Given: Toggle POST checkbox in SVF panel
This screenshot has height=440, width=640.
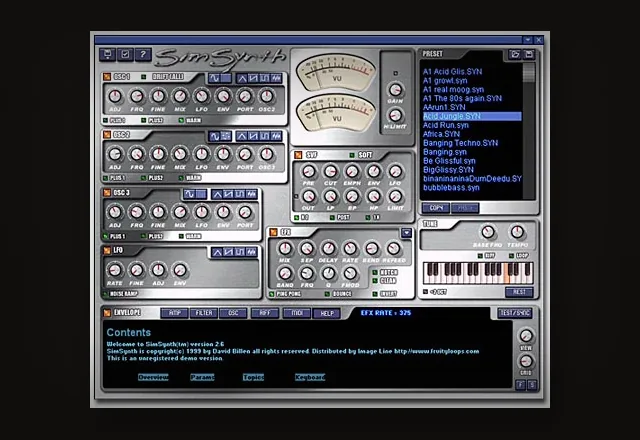Looking at the screenshot, I should pos(333,218).
